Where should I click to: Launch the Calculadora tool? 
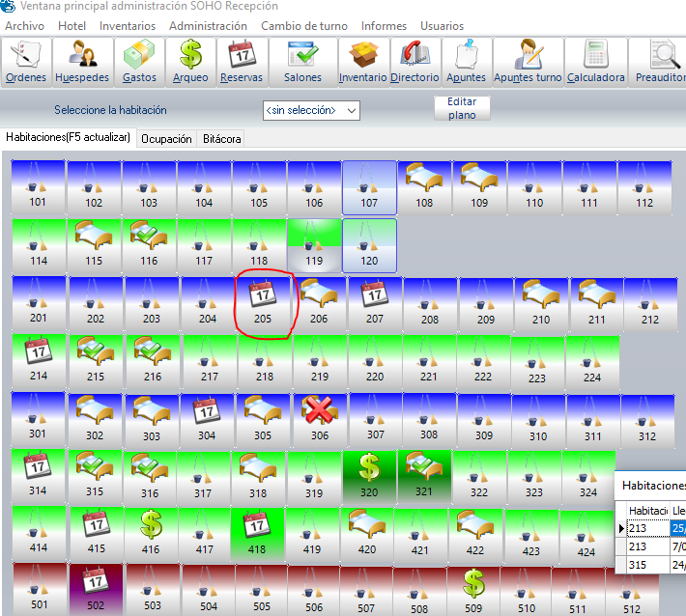tap(594, 61)
